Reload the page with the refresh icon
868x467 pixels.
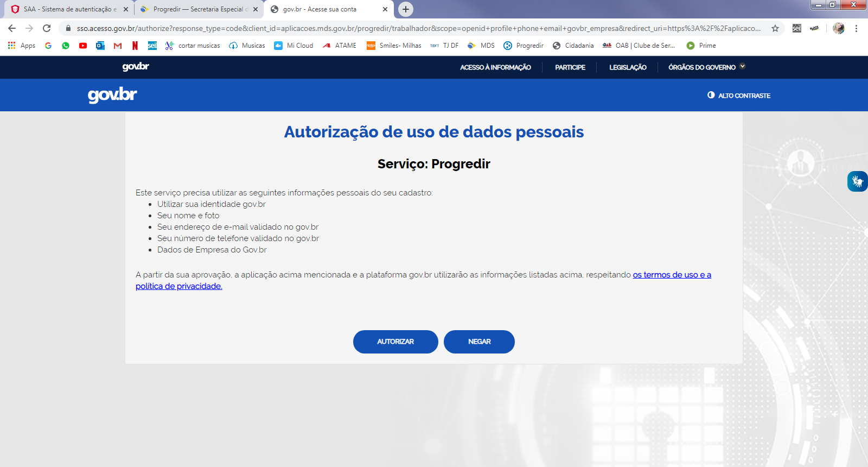[x=47, y=28]
